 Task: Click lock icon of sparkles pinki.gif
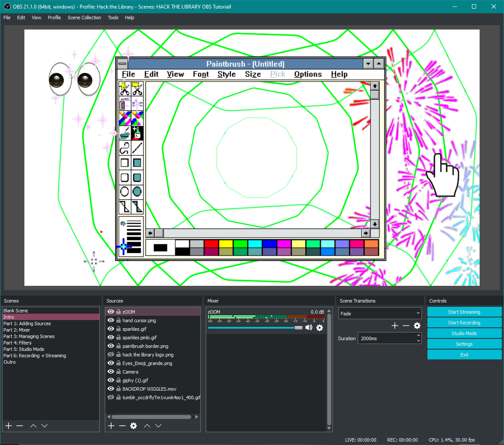119,337
